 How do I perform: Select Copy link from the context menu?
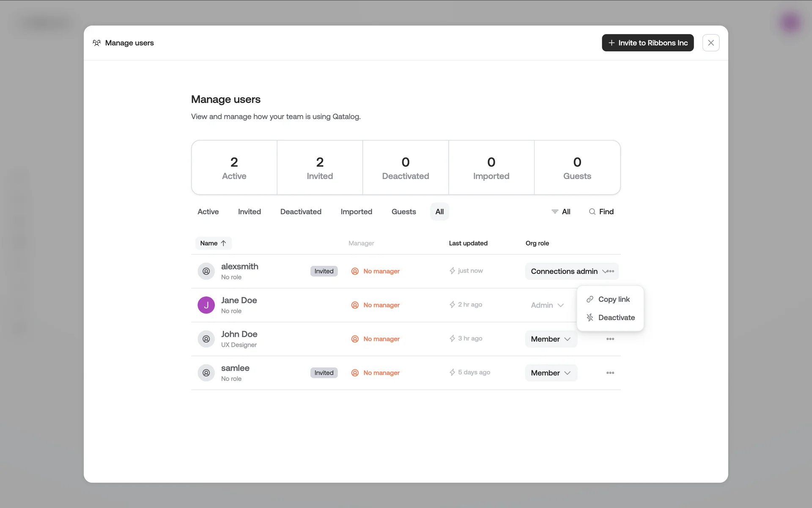point(614,299)
